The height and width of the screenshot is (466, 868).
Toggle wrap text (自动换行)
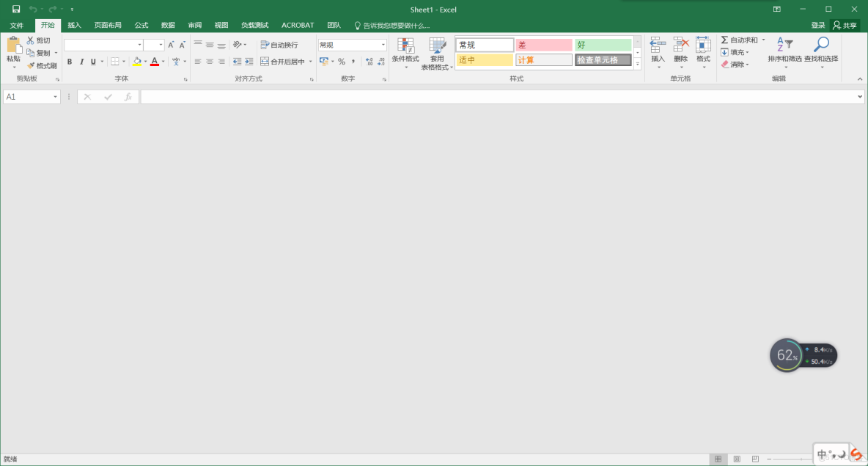[x=280, y=44]
